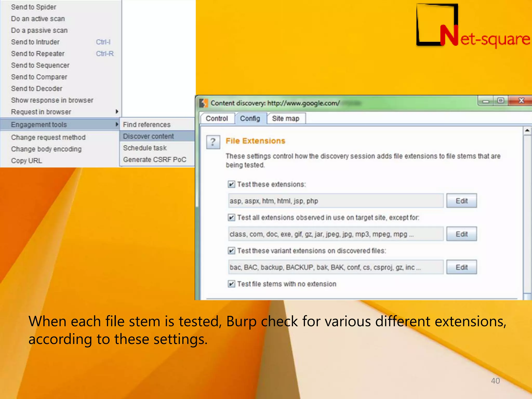The height and width of the screenshot is (399, 532).
Task: Expand the 'Request in browser' submenu arrow
Action: (x=117, y=112)
